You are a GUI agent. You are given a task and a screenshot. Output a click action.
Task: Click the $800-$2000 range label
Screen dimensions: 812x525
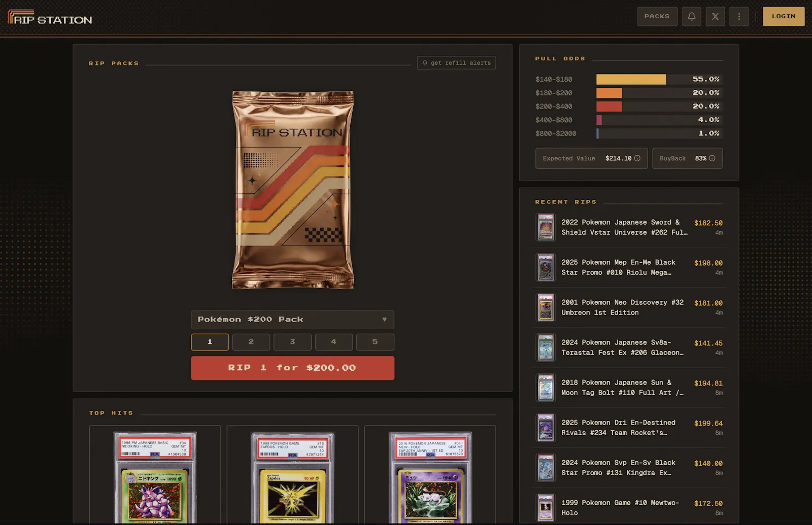click(556, 134)
